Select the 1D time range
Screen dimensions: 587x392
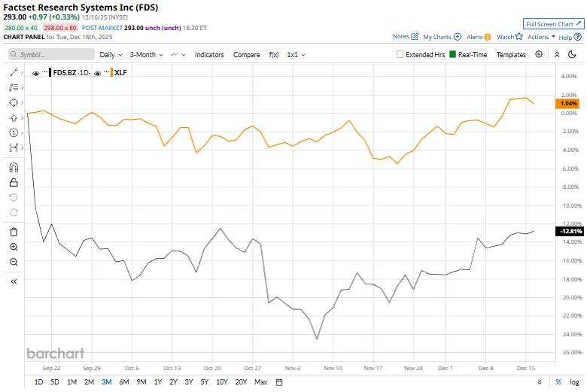click(38, 382)
